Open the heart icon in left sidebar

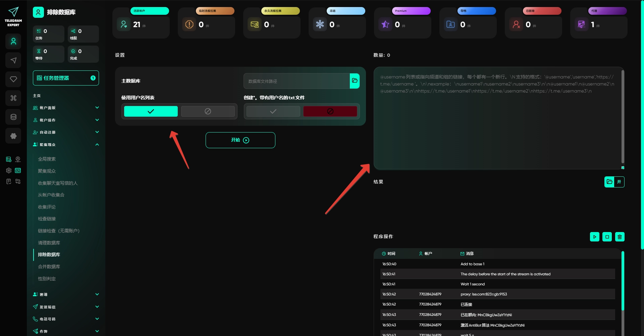pyautogui.click(x=13, y=79)
